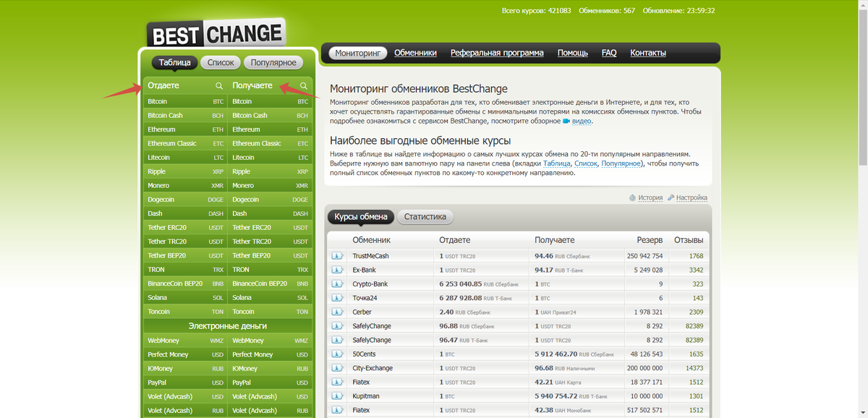Open the info icon for Точка24
Image resolution: width=868 pixels, height=418 pixels.
[x=337, y=298]
